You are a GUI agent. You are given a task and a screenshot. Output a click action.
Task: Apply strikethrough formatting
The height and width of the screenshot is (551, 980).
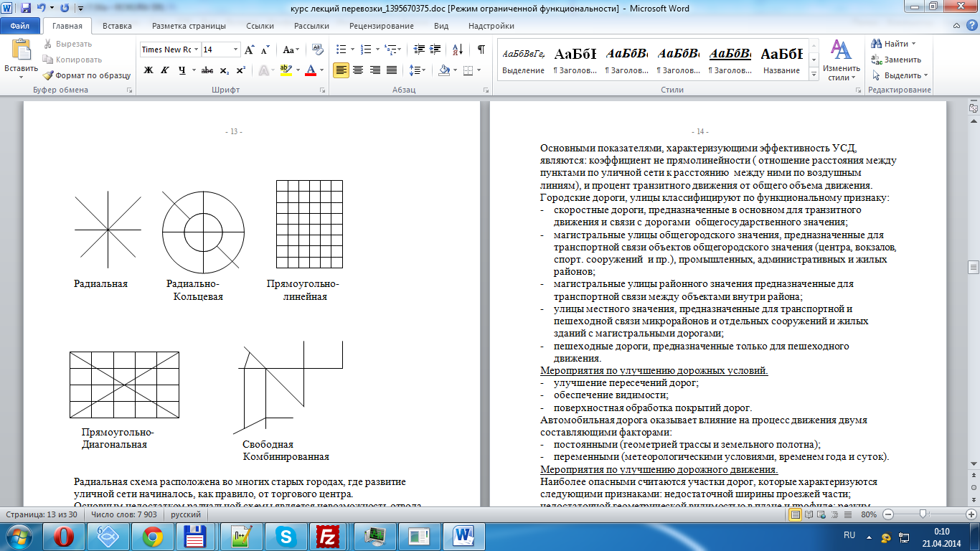coord(207,70)
